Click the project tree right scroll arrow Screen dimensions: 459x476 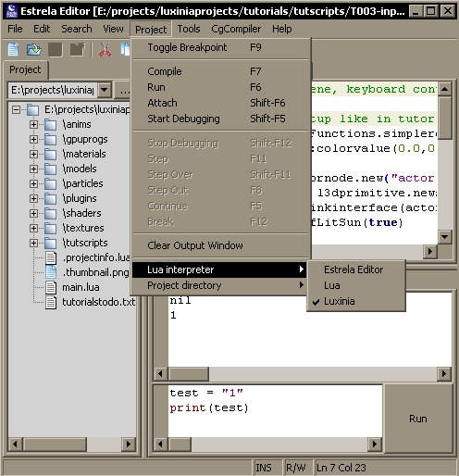[129, 445]
